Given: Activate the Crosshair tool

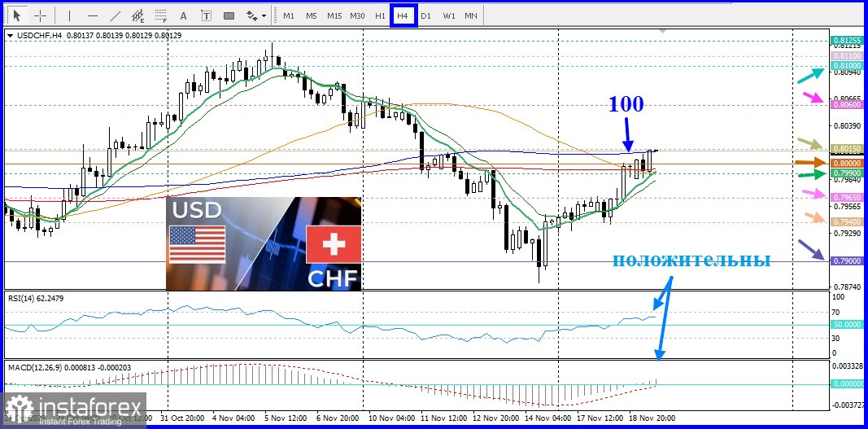Looking at the screenshot, I should tap(41, 15).
